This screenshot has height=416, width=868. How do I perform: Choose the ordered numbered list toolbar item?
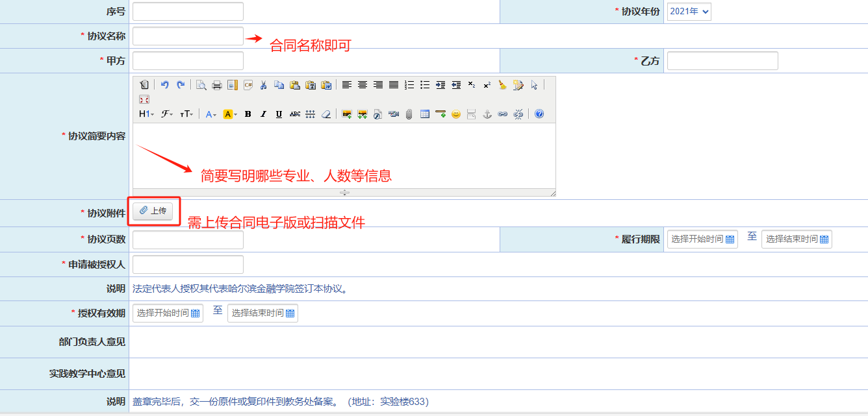409,85
